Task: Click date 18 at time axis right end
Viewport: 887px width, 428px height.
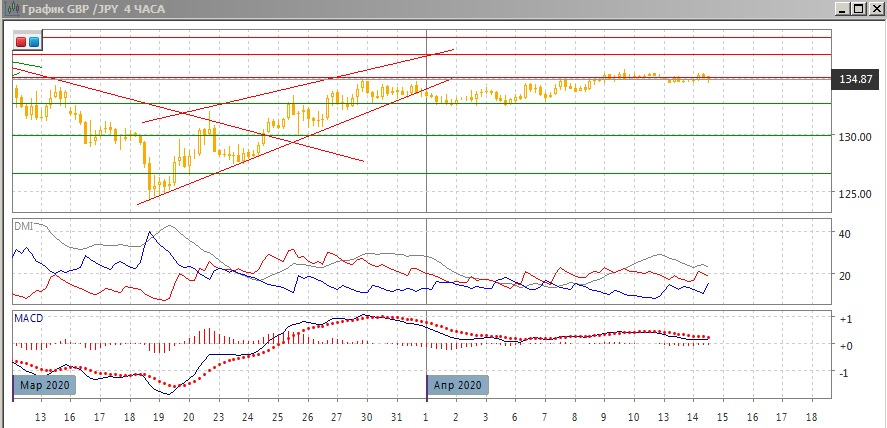Action: [x=810, y=415]
